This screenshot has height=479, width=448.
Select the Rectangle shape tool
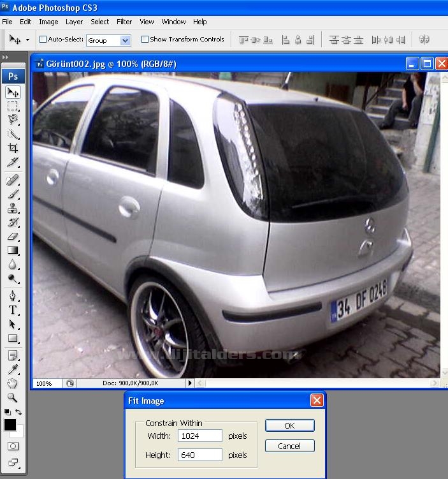13,338
